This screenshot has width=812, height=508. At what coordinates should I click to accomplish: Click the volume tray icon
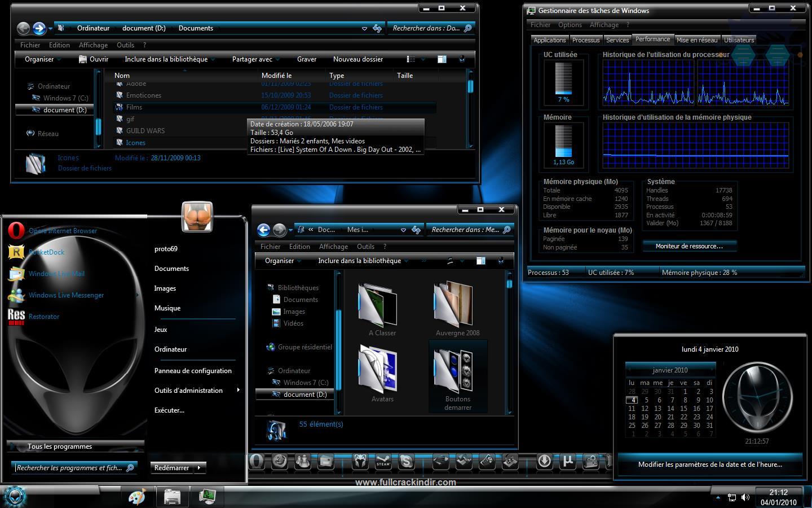coord(745,497)
